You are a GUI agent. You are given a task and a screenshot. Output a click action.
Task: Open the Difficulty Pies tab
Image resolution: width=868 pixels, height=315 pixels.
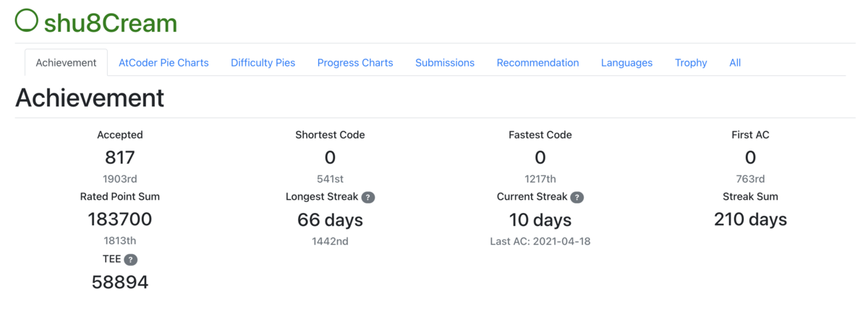pos(263,63)
